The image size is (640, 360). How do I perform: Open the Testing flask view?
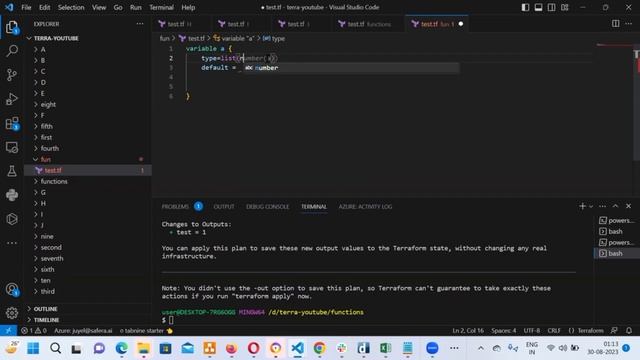[12, 171]
